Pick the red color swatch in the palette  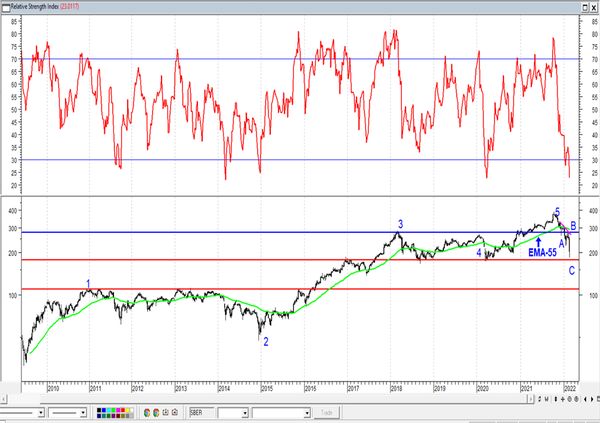[122, 410]
